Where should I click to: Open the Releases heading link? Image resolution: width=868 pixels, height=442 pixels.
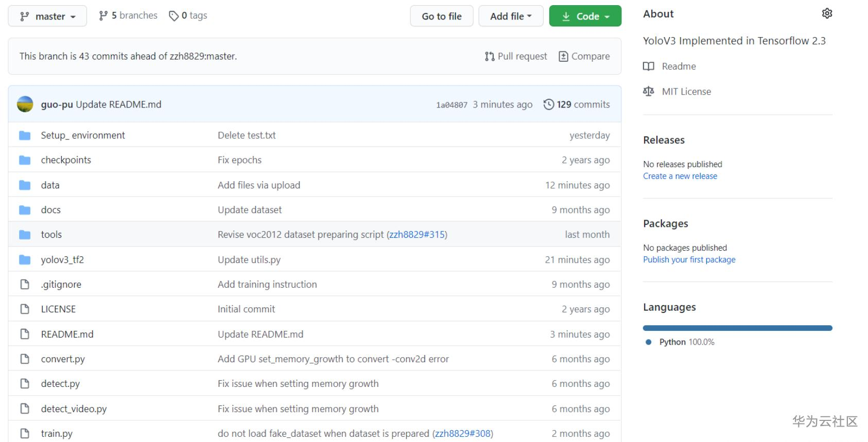click(x=664, y=140)
